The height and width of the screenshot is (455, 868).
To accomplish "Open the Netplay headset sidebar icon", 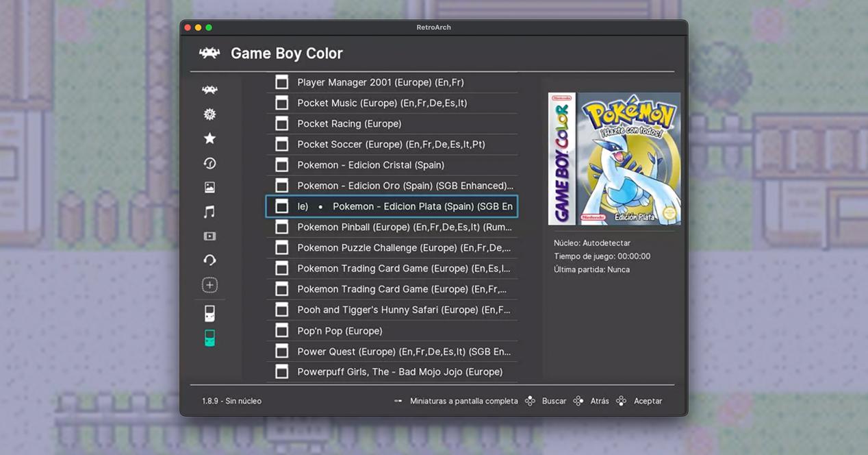I will pos(209,260).
